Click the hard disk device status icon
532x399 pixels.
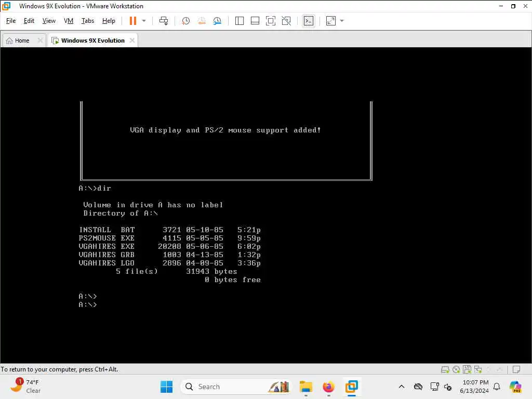click(445, 369)
